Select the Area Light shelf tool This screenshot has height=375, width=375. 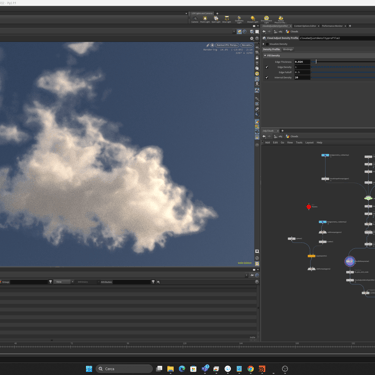[x=227, y=20]
